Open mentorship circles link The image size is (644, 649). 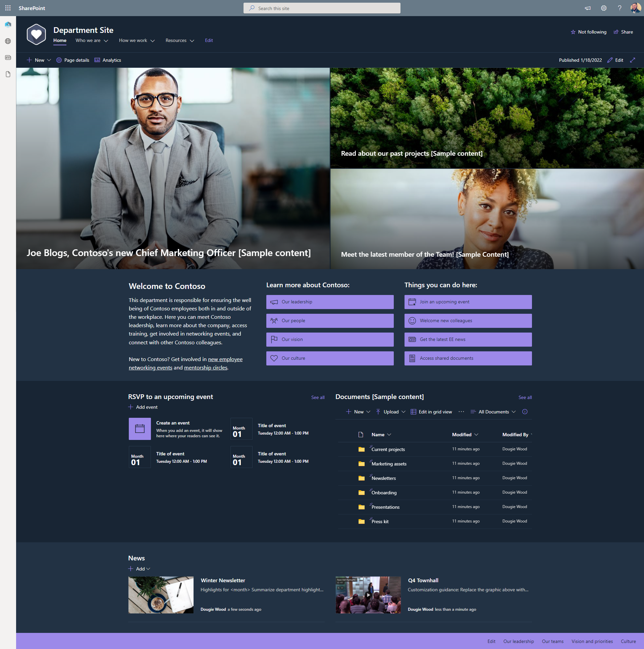click(206, 368)
